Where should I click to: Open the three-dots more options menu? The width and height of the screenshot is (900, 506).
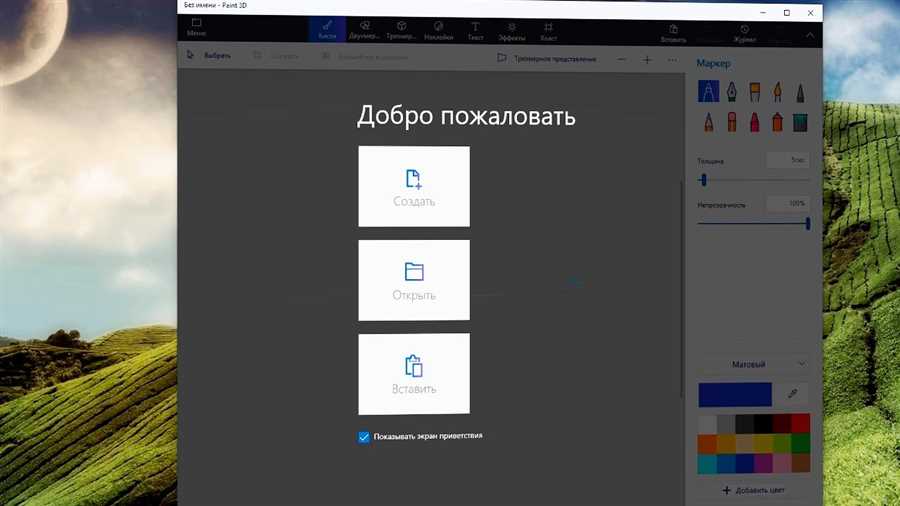(672, 60)
